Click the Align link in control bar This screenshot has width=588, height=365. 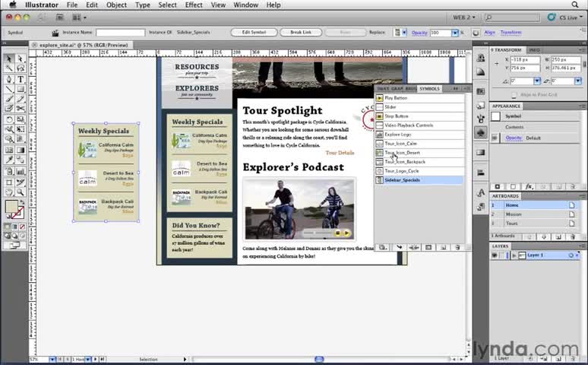(x=490, y=32)
